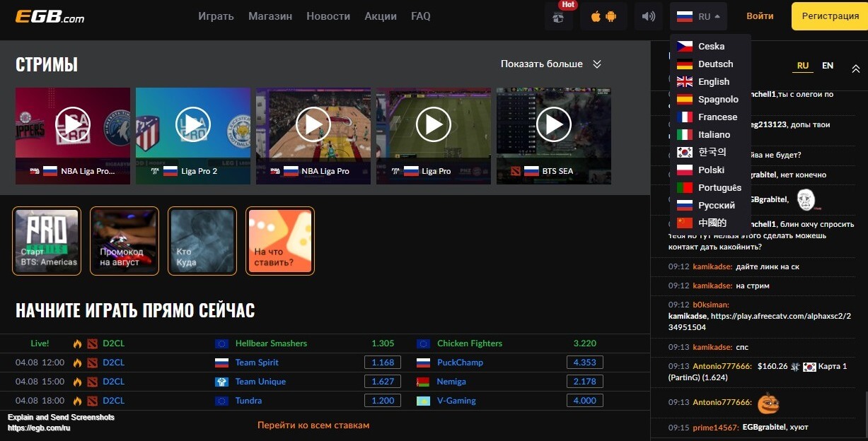
Task: Click D2CL tournament in the Live! row
Action: pos(113,343)
